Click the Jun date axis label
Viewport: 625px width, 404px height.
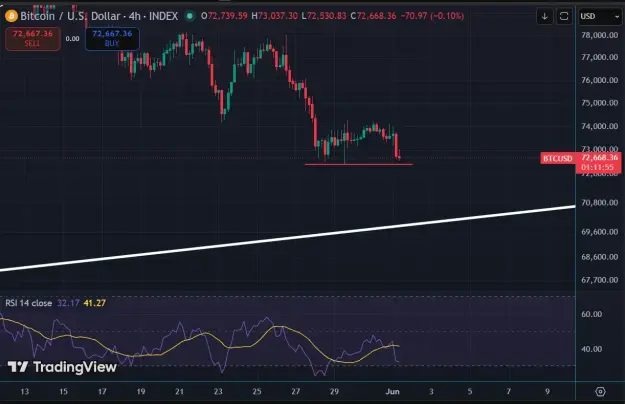[x=392, y=392]
